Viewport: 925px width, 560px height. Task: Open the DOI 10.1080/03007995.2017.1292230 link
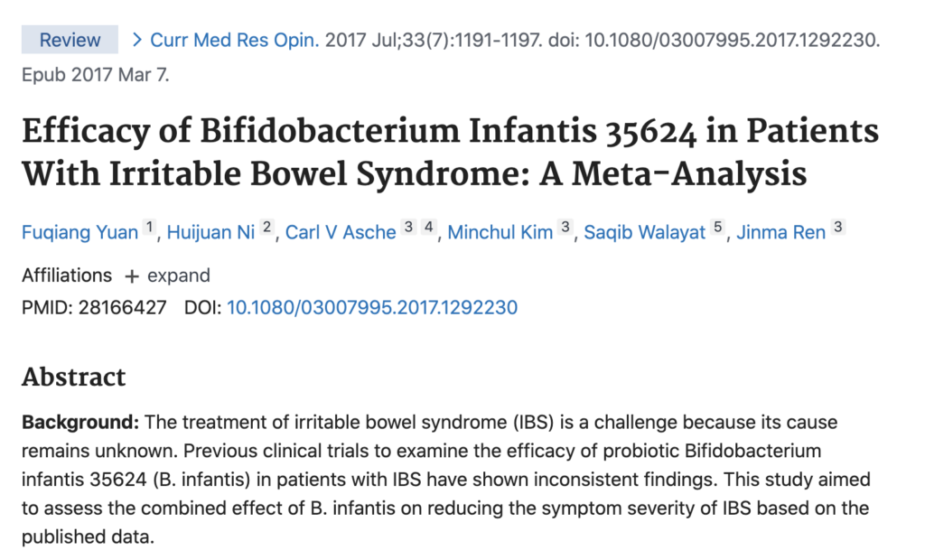[x=371, y=308]
